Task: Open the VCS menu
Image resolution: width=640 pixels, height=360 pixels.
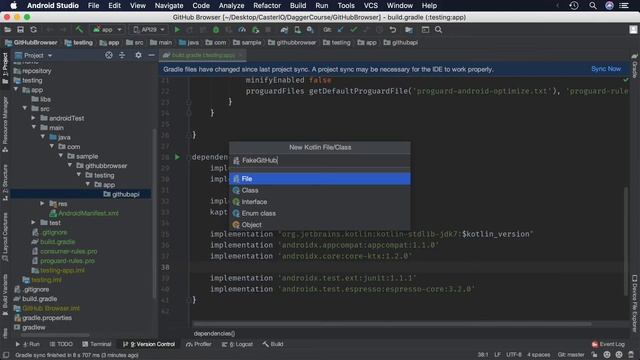Action: (371, 6)
